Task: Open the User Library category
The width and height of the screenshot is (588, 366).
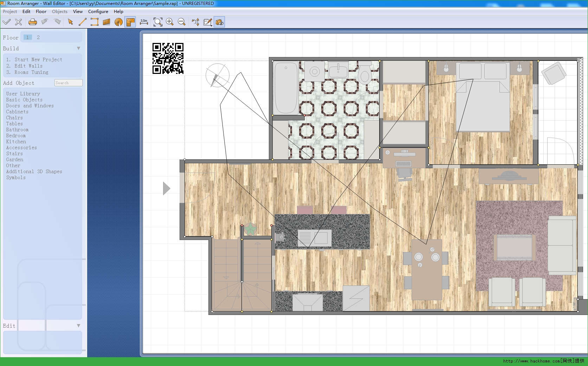Action: tap(23, 94)
